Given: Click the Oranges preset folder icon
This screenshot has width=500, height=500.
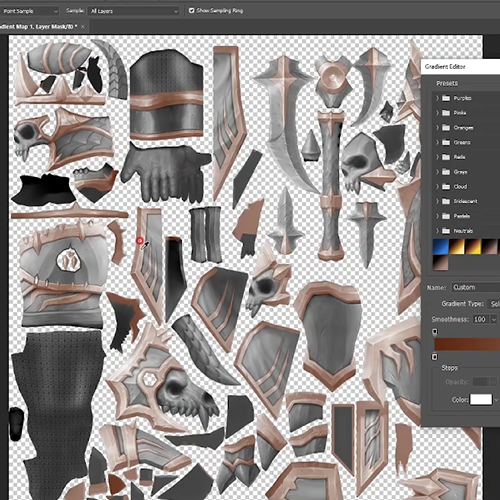Looking at the screenshot, I should [x=446, y=128].
